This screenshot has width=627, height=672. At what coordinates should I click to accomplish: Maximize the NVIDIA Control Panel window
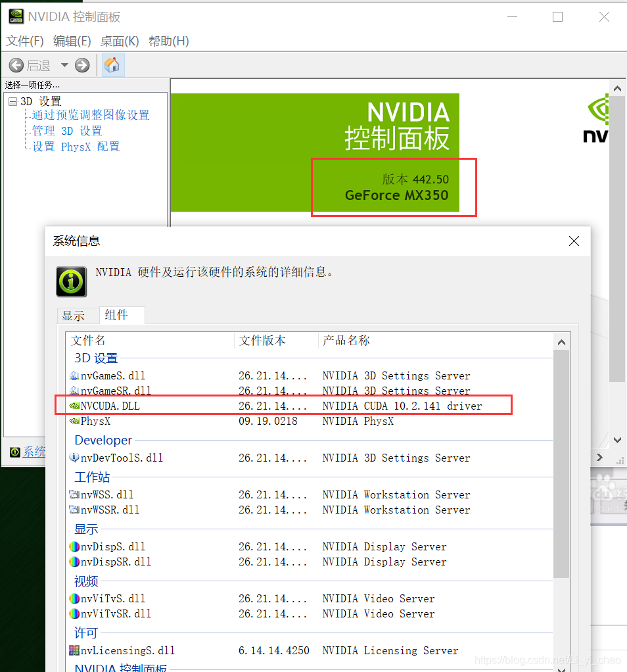coord(557,16)
